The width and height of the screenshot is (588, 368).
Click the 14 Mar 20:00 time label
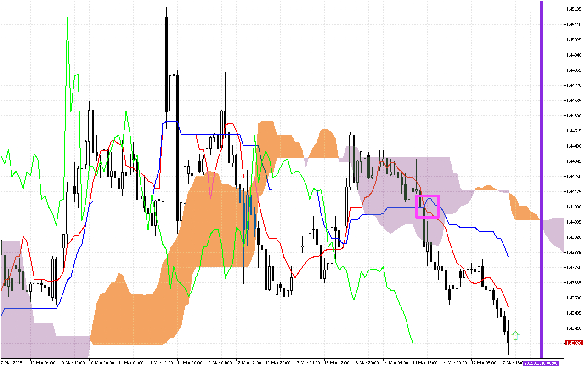[x=455, y=363]
